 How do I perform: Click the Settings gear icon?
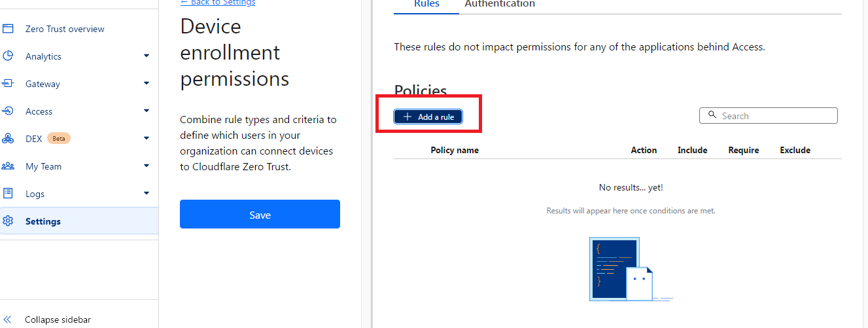pos(8,221)
